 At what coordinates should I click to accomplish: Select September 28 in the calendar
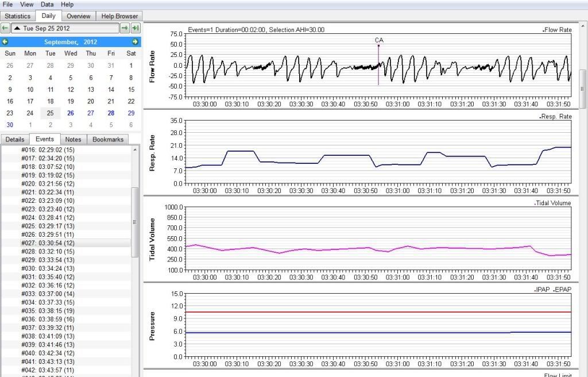tap(111, 113)
